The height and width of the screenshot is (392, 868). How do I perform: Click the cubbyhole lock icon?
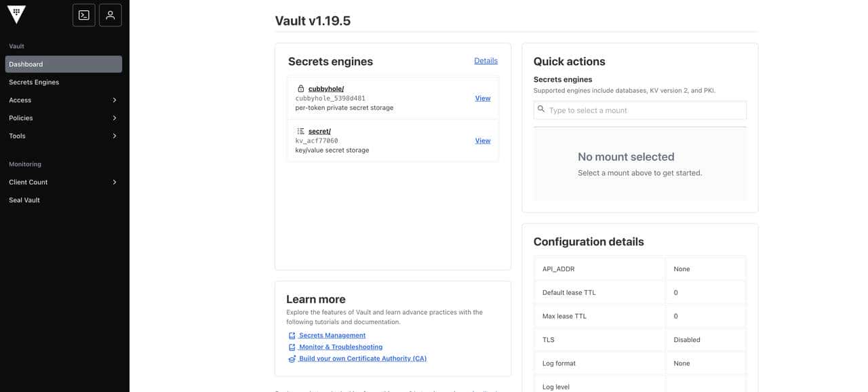pos(301,89)
